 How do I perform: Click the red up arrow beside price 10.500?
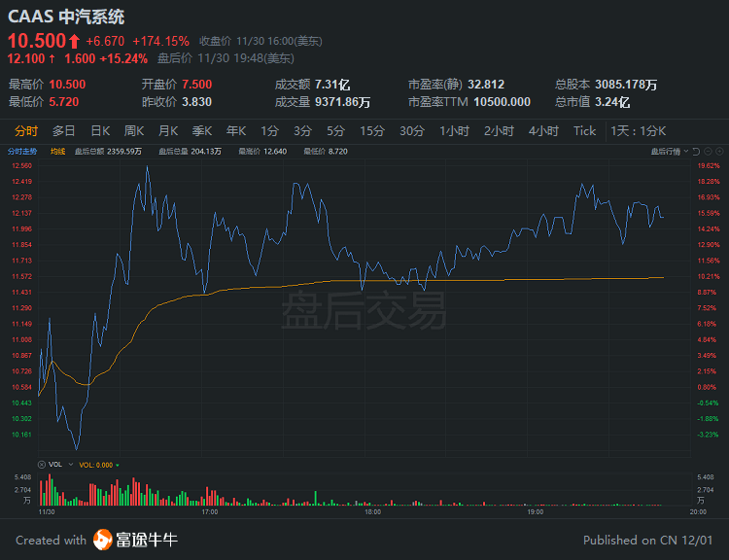pos(75,41)
